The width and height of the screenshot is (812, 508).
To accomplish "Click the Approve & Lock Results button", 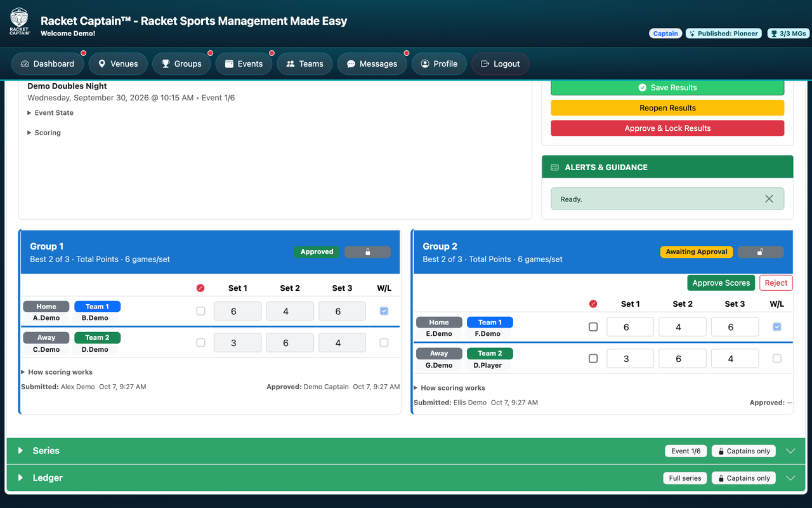I will click(x=667, y=128).
